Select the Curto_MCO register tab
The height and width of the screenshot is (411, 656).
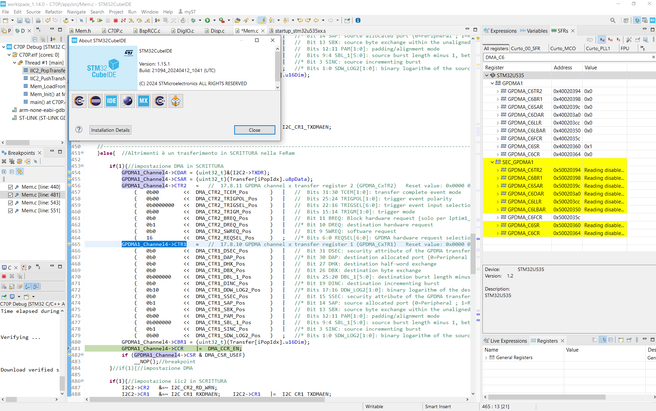563,49
